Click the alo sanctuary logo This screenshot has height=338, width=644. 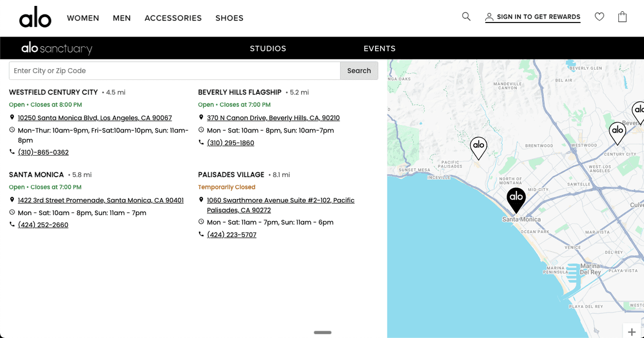(57, 48)
